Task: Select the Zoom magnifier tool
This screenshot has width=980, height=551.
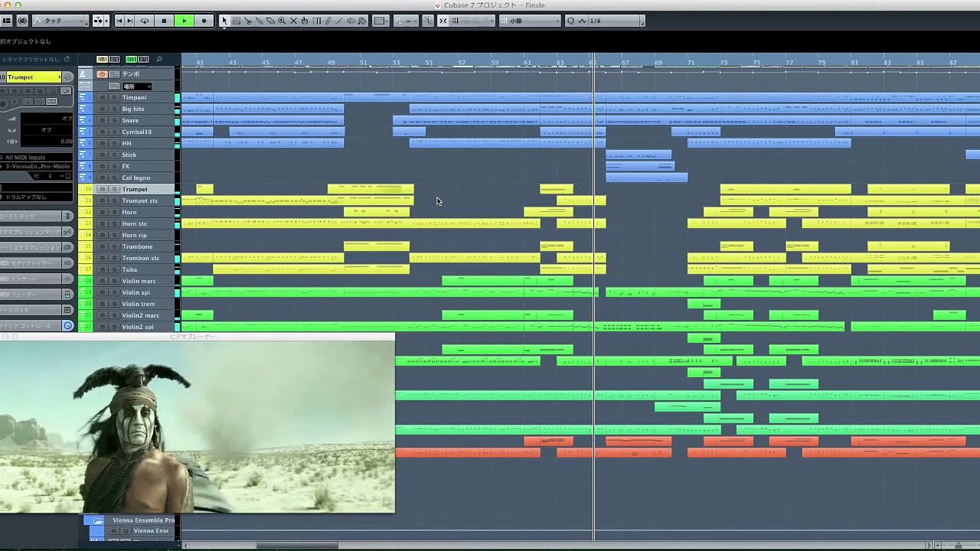Action: (282, 21)
